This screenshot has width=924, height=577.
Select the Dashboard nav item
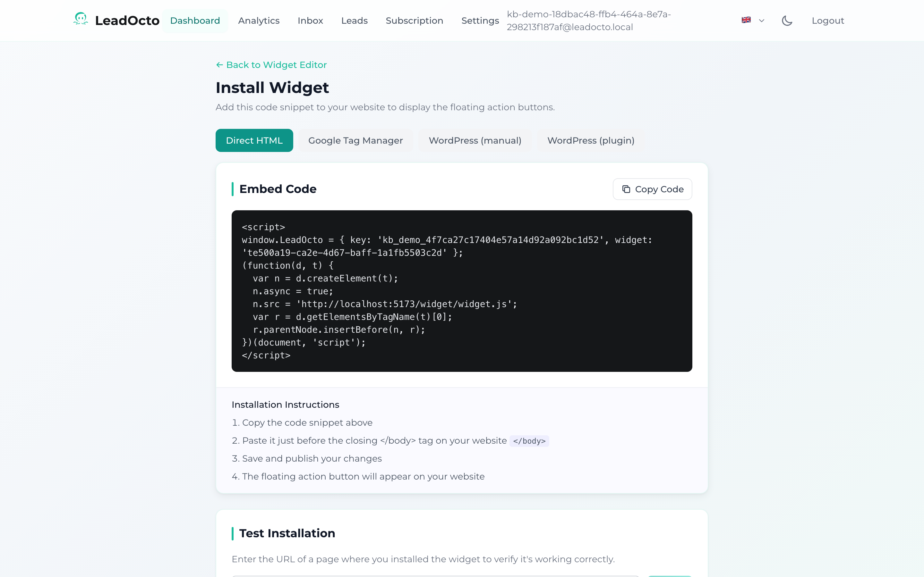coord(195,21)
